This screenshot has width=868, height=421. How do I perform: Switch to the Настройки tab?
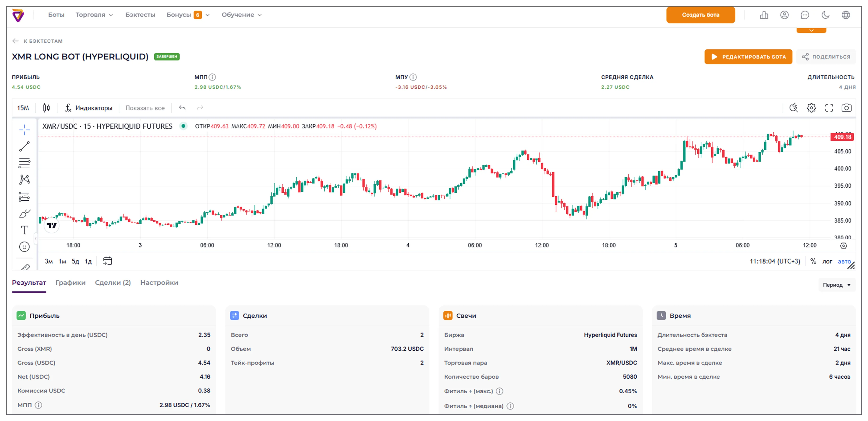click(x=159, y=283)
